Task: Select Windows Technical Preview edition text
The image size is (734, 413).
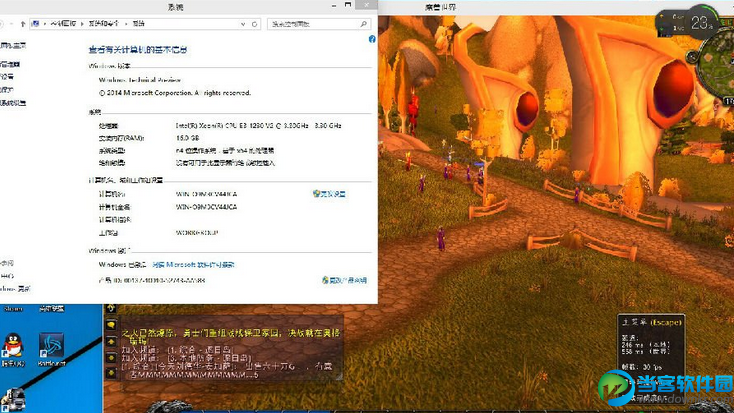Action: (139, 80)
